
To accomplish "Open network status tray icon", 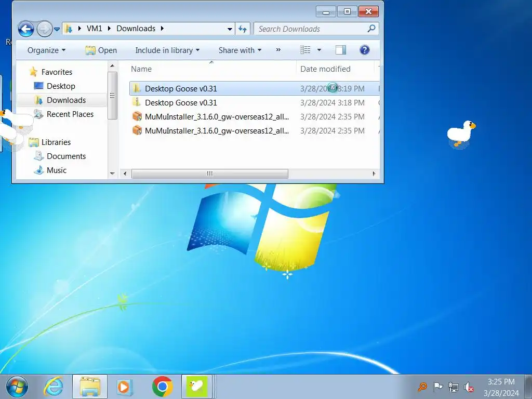I will (x=453, y=387).
